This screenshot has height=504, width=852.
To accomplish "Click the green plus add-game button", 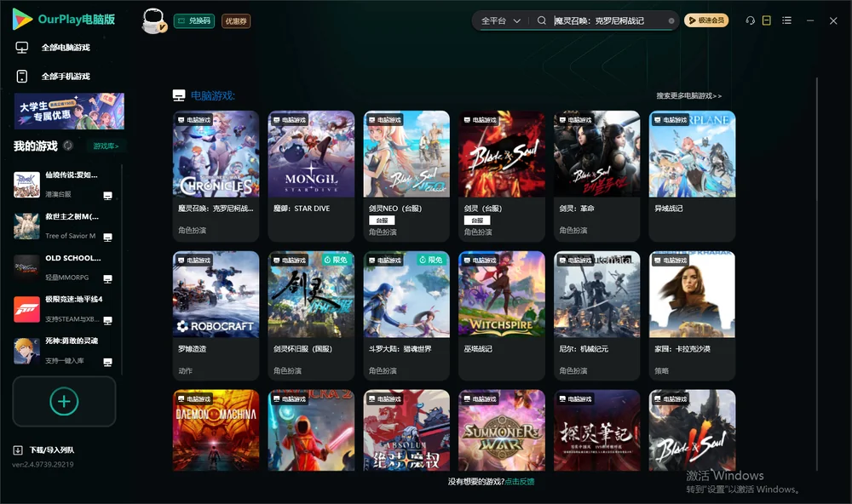I will (x=64, y=401).
